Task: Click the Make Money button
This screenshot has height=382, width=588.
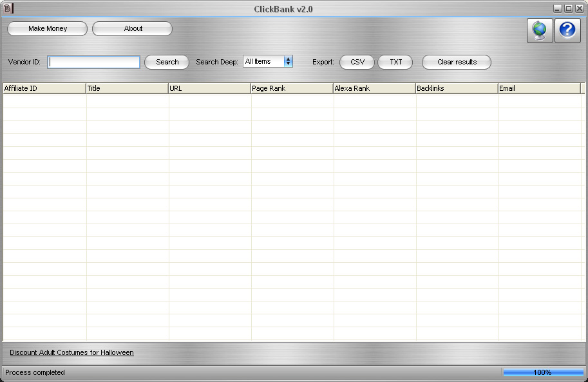Action: pyautogui.click(x=47, y=28)
